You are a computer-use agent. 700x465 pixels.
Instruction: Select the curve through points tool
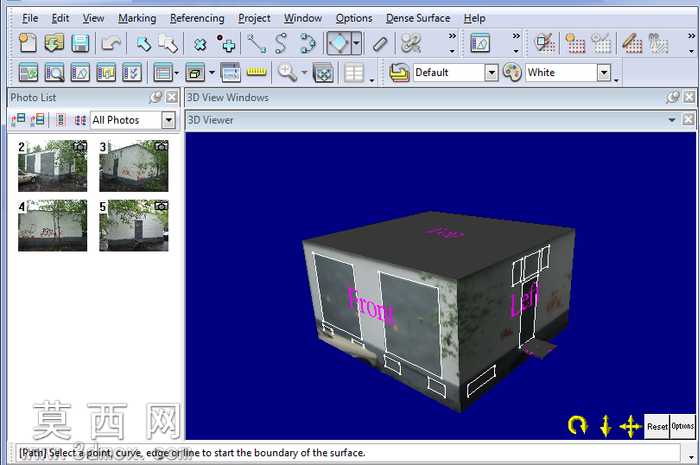[307, 44]
